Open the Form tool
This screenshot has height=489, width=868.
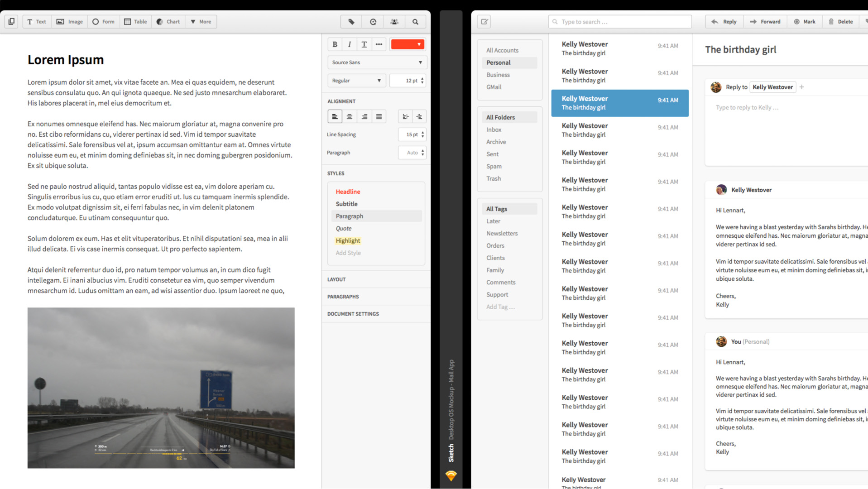pyautogui.click(x=103, y=21)
